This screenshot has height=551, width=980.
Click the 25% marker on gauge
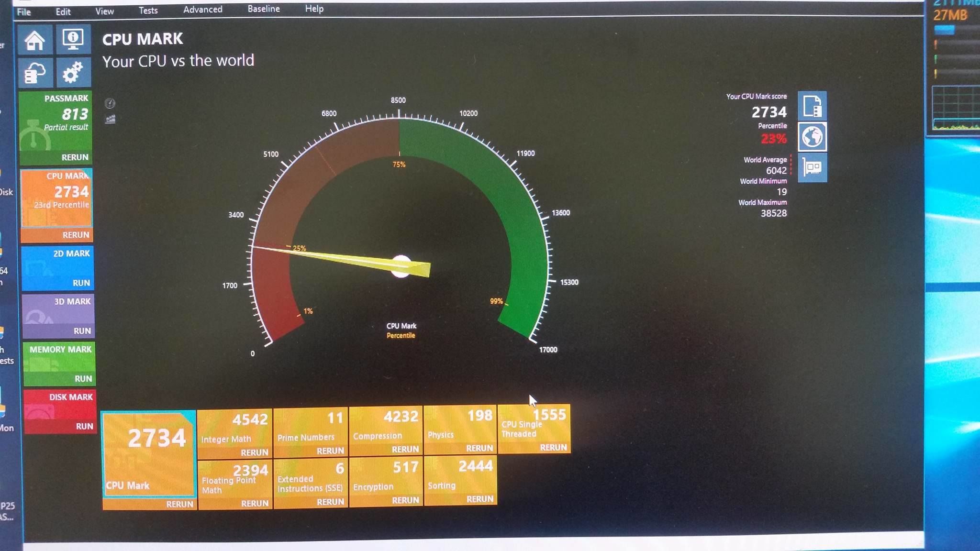(x=300, y=248)
